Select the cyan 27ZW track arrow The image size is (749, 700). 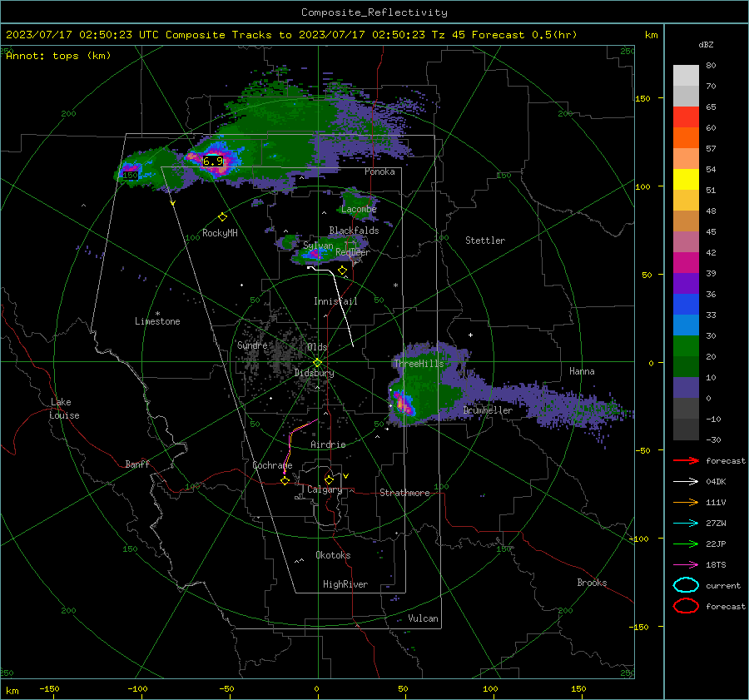tap(686, 524)
